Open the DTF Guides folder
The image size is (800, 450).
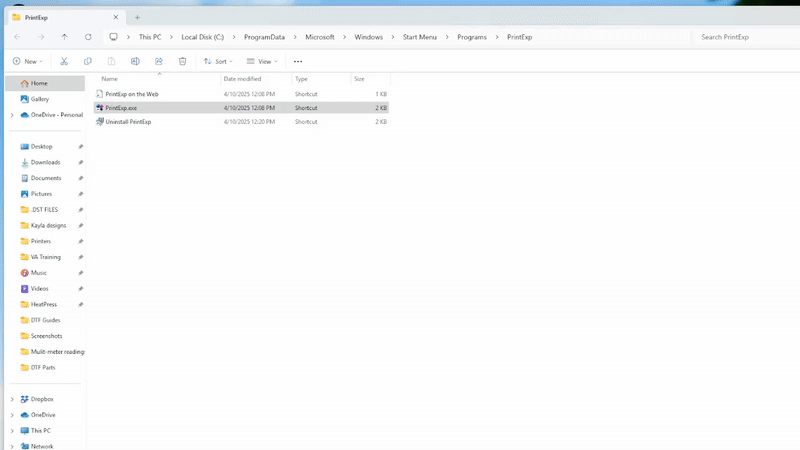click(x=45, y=320)
